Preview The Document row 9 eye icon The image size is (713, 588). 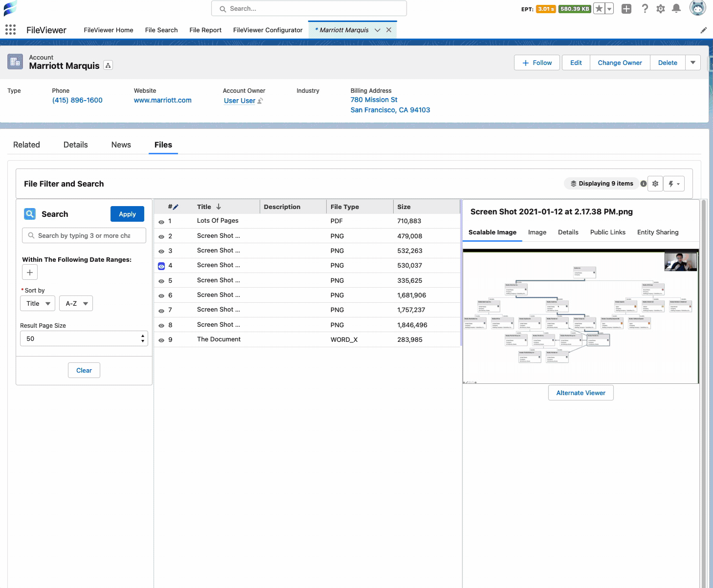pos(161,340)
